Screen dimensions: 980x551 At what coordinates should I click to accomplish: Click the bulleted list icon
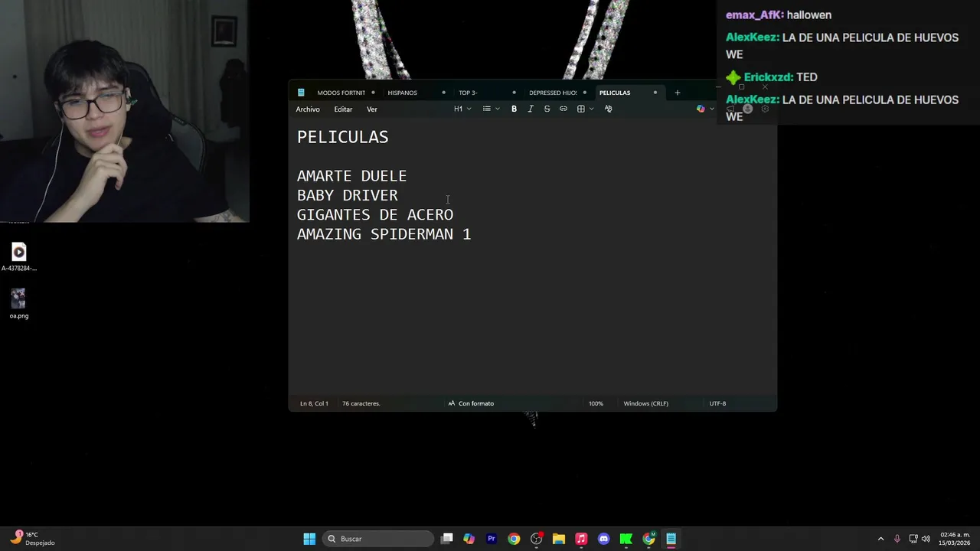coord(487,109)
